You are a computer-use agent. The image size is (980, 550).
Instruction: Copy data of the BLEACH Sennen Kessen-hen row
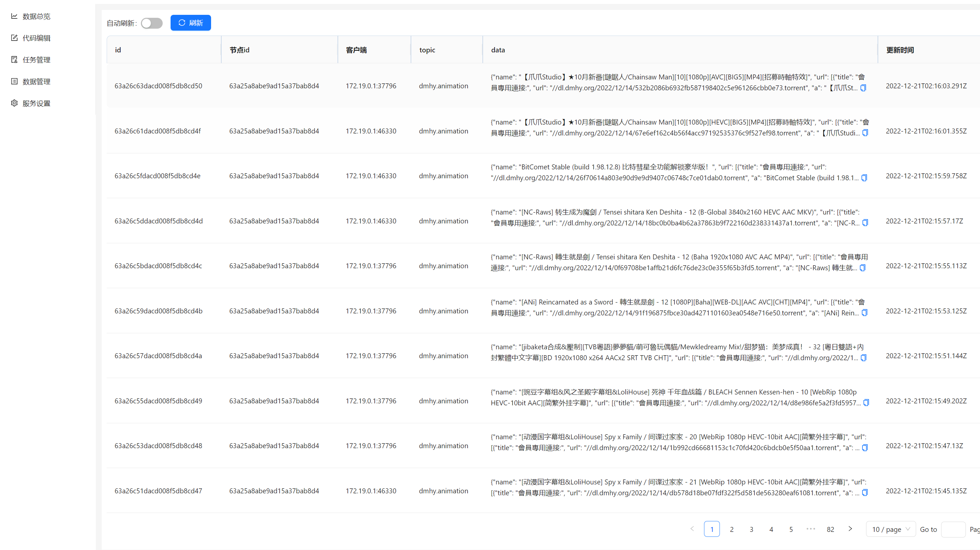coord(866,403)
